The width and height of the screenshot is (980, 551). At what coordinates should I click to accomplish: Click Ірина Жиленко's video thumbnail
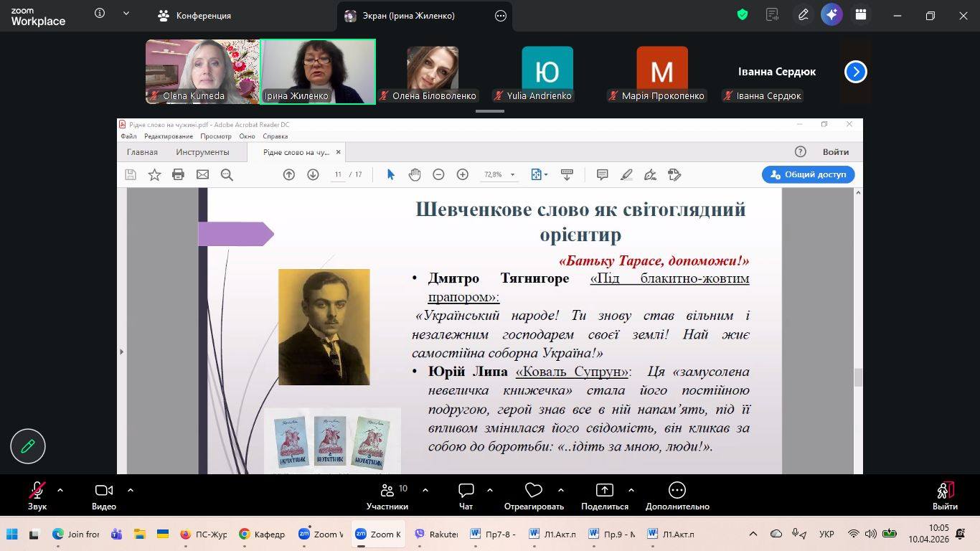pos(318,71)
